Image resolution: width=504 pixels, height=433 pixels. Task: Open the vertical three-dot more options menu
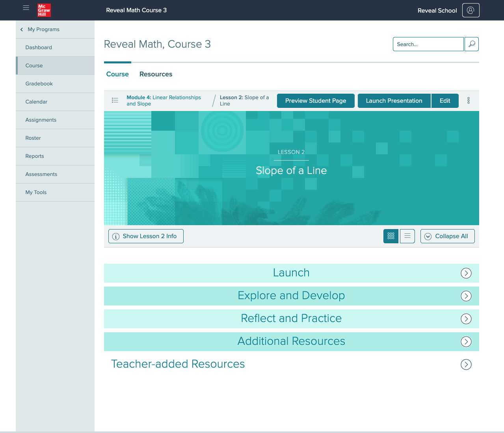tap(469, 100)
